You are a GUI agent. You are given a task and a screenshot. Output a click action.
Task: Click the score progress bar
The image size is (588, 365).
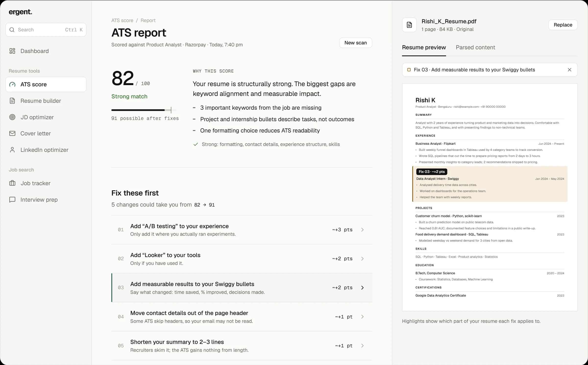144,110
